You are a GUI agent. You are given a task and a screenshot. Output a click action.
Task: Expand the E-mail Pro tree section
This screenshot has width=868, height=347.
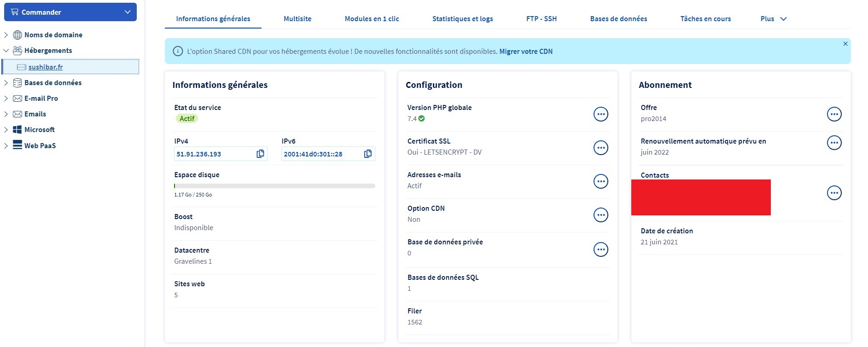tap(6, 98)
